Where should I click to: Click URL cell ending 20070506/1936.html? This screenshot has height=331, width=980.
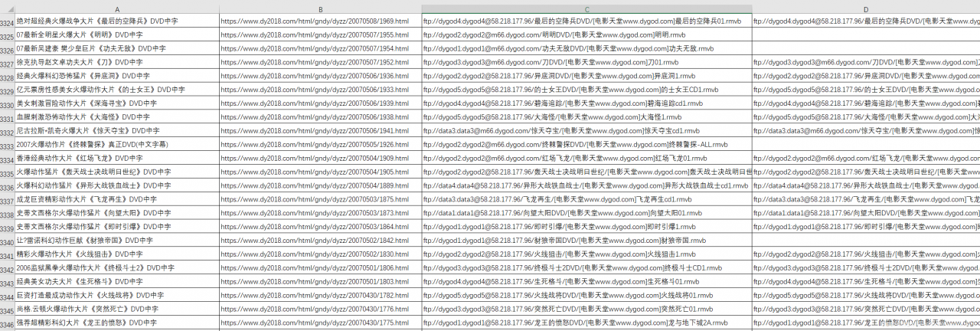click(x=320, y=76)
